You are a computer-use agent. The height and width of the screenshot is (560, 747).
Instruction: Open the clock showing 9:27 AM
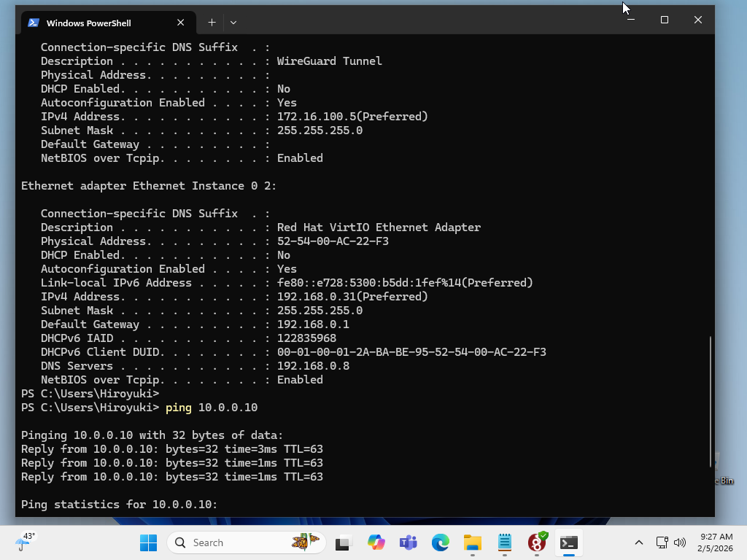716,542
